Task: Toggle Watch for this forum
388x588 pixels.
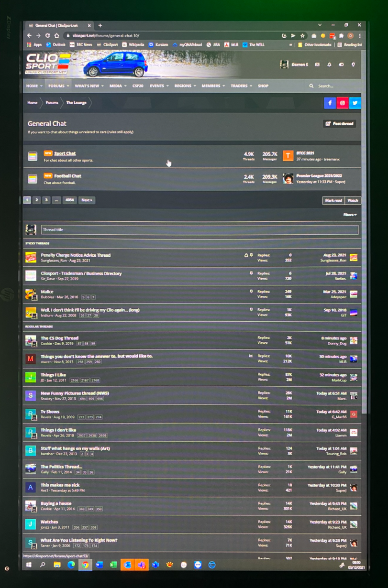Action: [353, 200]
